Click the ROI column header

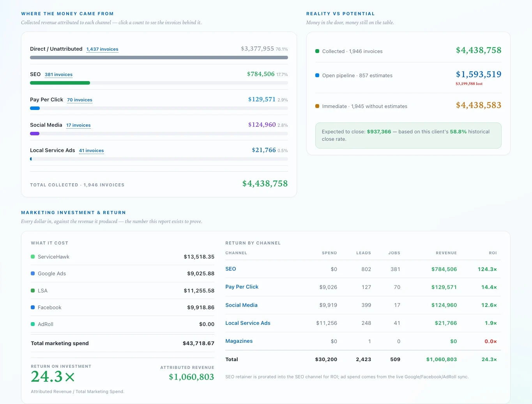click(x=493, y=253)
